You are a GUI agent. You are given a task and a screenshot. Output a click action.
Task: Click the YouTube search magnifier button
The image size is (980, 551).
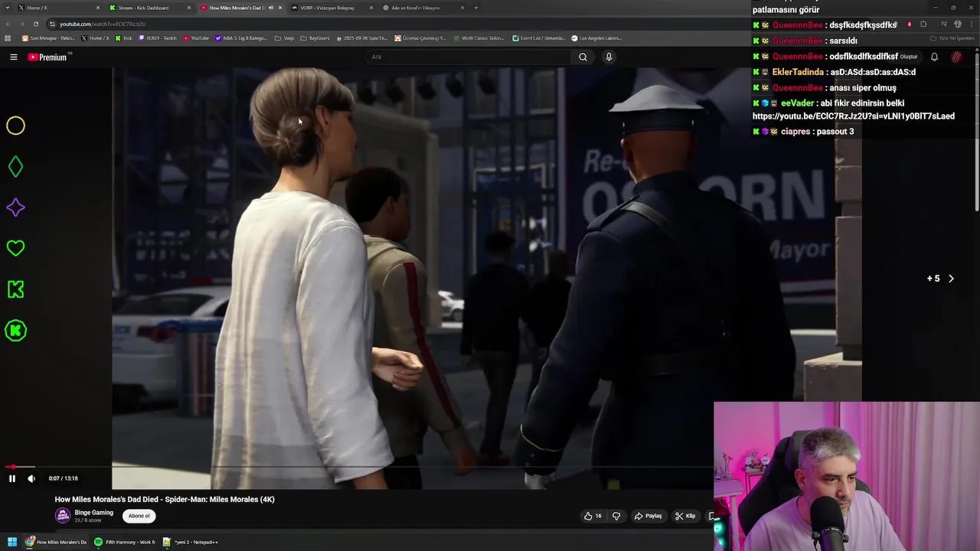coord(583,57)
